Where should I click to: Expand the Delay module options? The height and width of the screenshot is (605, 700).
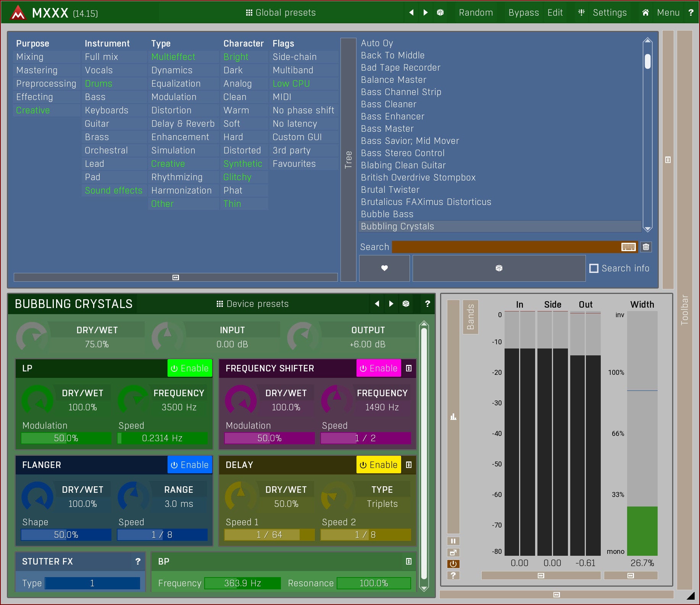click(409, 465)
